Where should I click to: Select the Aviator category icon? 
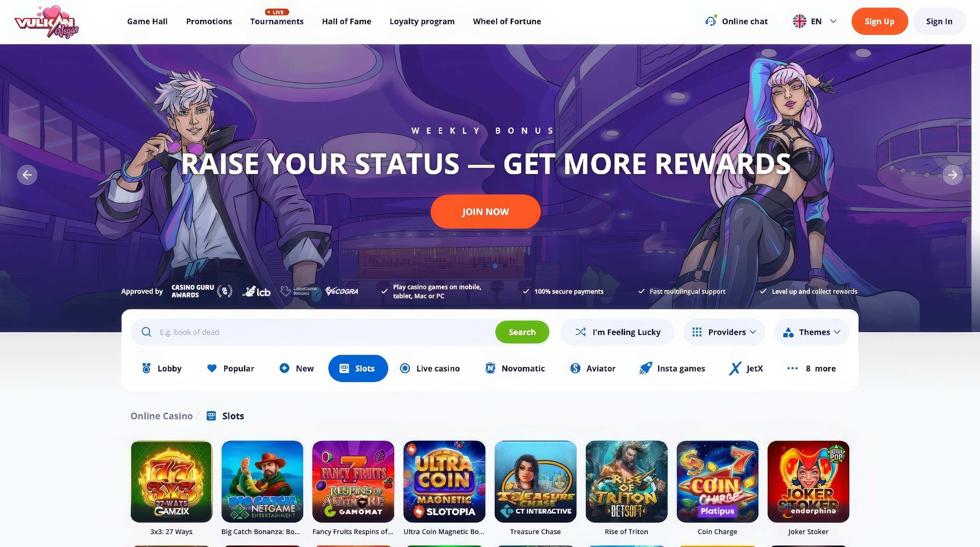point(575,368)
